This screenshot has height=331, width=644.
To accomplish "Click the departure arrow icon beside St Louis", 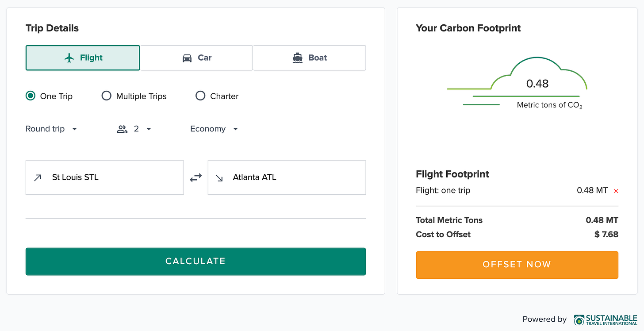I will [38, 177].
